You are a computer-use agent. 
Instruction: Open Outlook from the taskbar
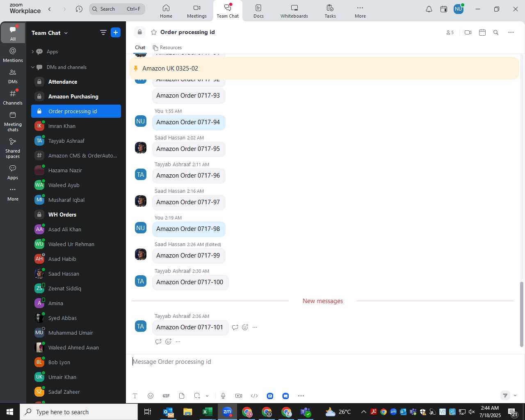(x=168, y=412)
